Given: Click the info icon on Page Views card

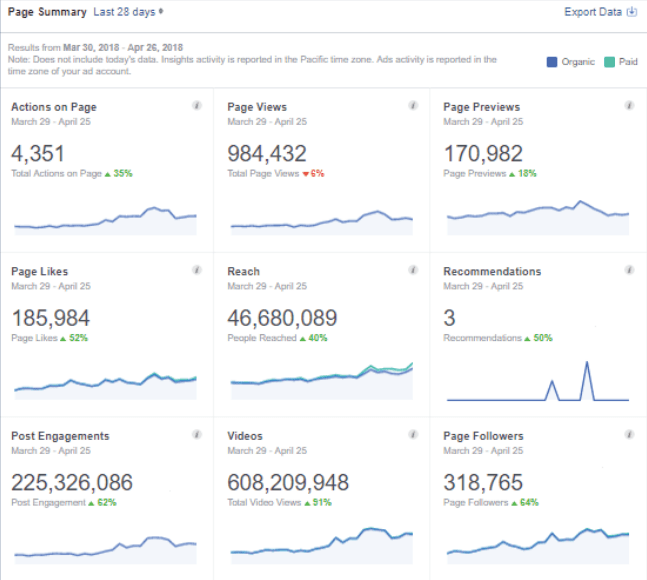Looking at the screenshot, I should (x=413, y=105).
